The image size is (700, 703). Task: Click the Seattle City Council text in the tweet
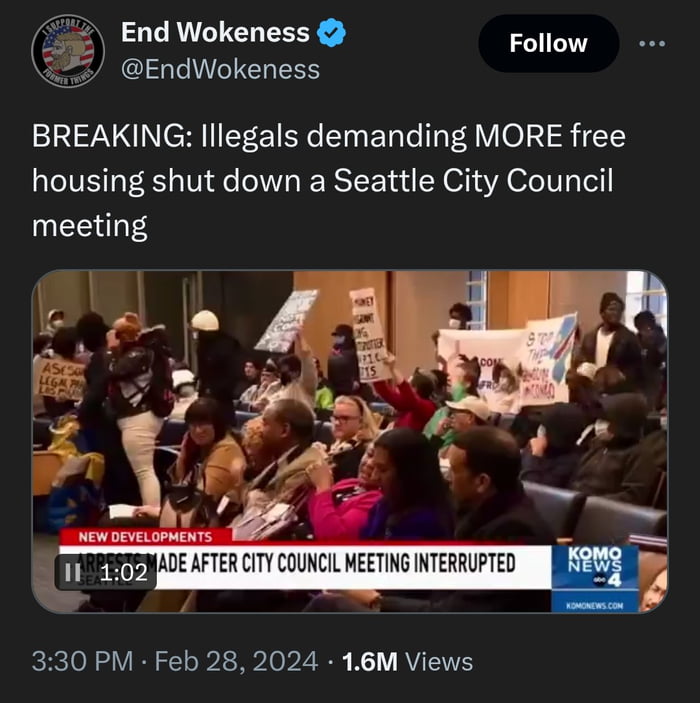[473, 180]
